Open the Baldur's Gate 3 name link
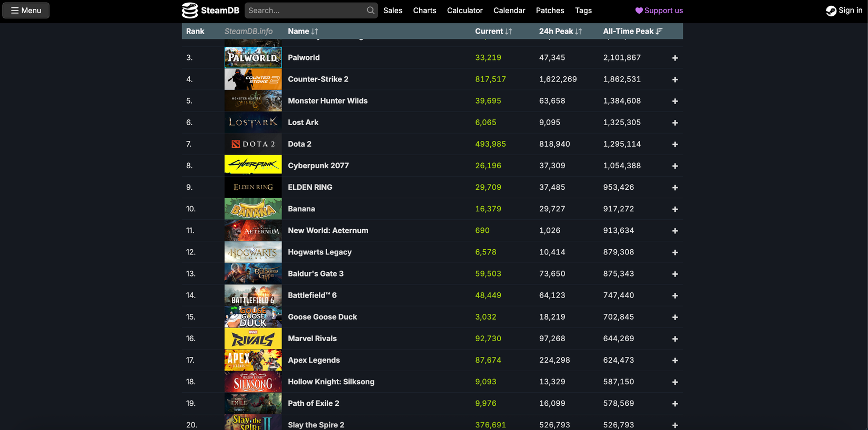 (x=316, y=273)
